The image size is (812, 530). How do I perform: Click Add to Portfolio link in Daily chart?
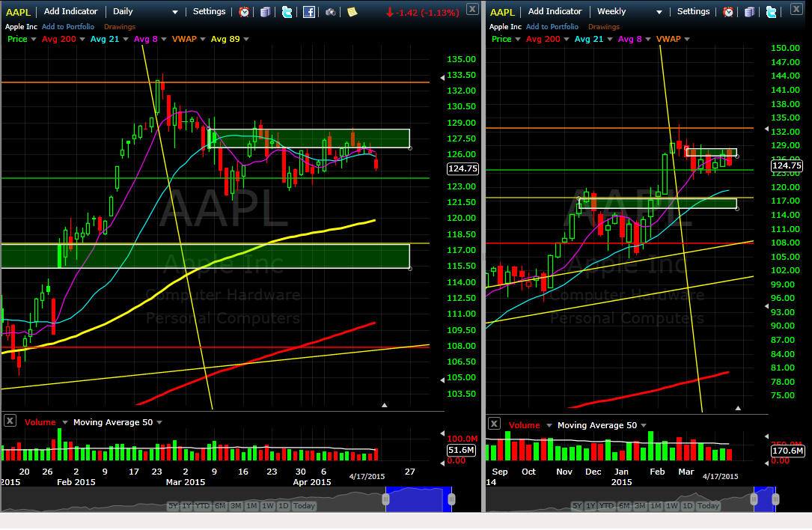coord(68,26)
